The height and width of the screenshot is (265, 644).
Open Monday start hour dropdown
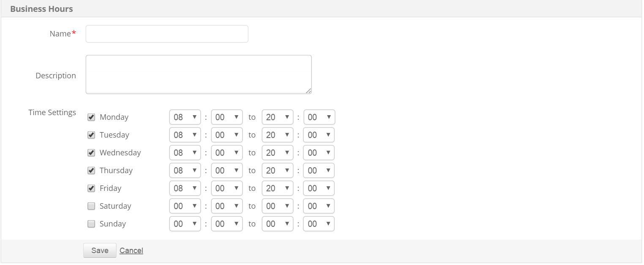[185, 117]
